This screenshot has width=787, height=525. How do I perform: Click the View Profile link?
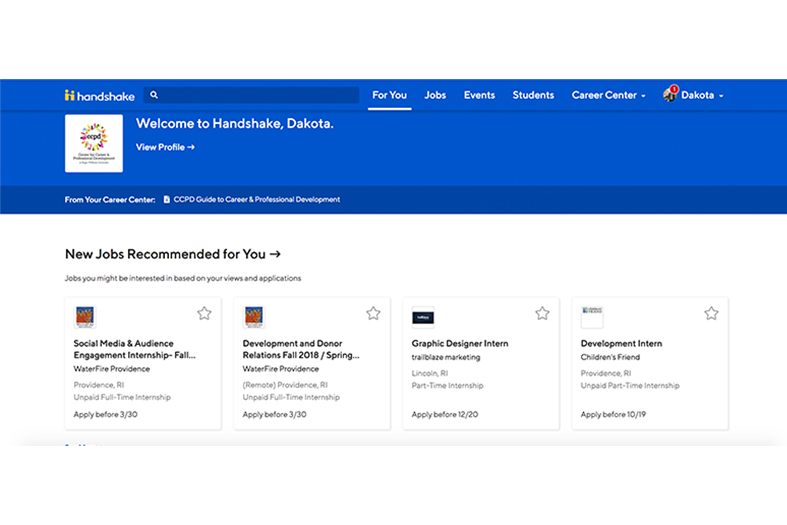(x=165, y=147)
